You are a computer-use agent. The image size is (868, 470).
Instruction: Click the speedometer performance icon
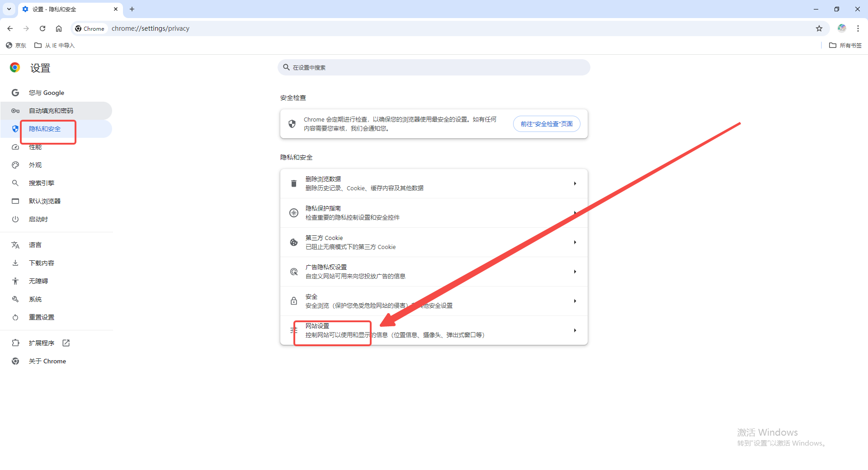(x=15, y=147)
